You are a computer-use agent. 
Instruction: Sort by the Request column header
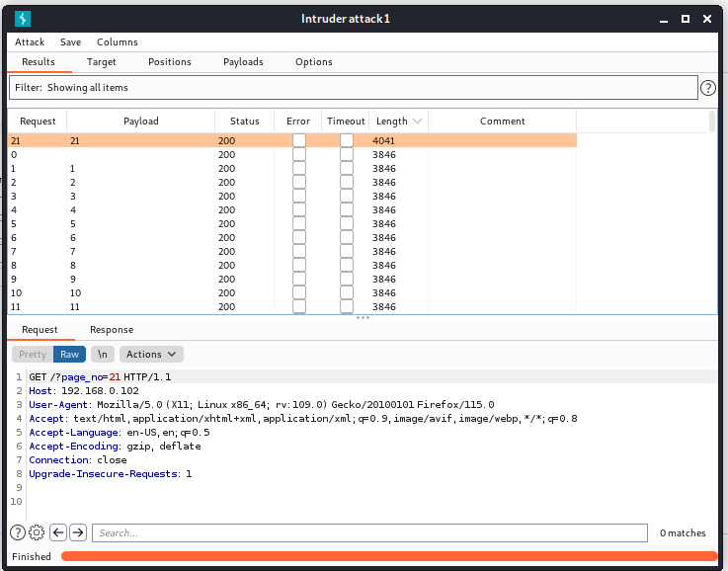tap(38, 122)
